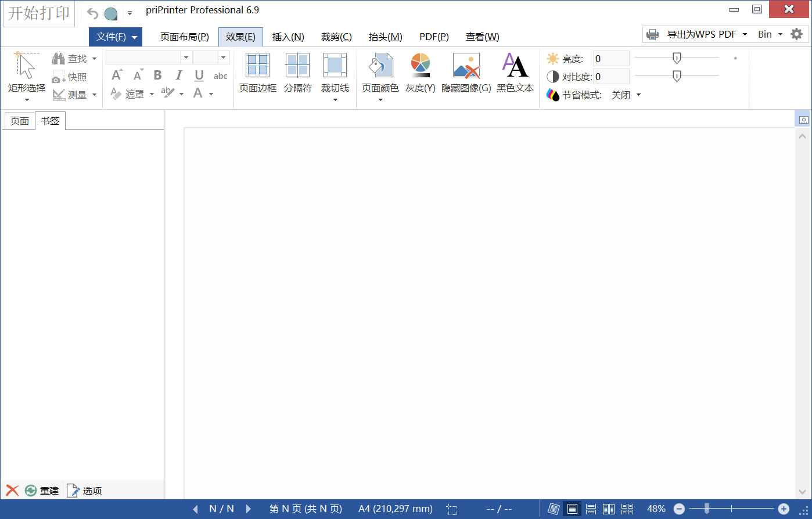Toggle Underline text formatting
The height and width of the screenshot is (519, 812).
coord(199,75)
